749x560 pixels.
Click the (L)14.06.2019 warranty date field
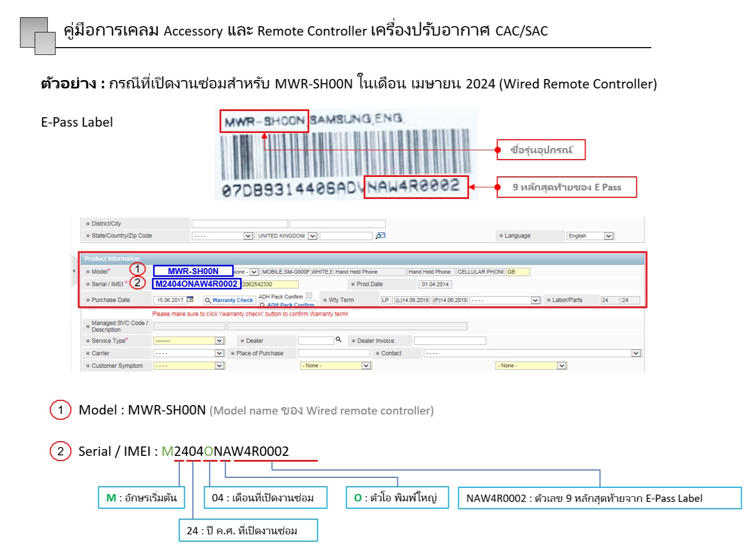(x=412, y=300)
